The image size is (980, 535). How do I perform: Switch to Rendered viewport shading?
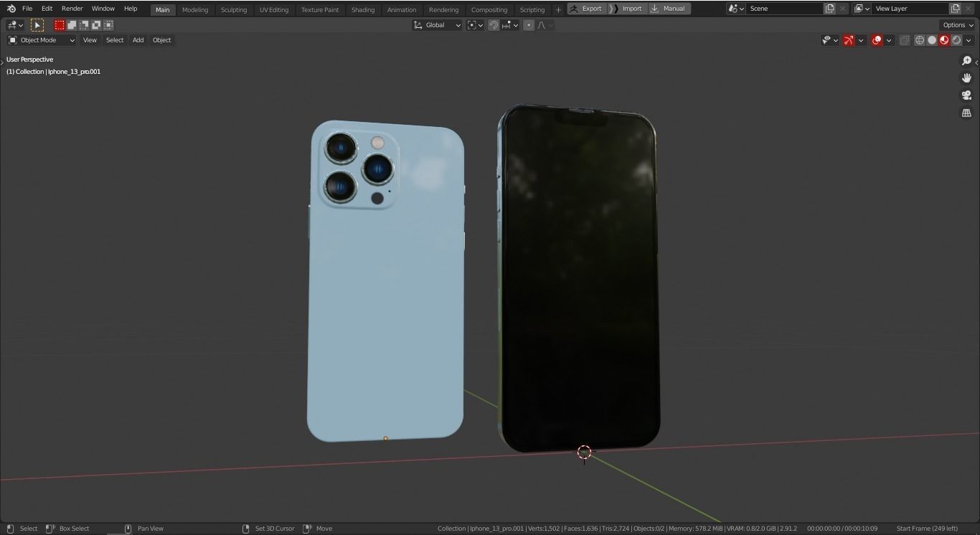coord(956,40)
